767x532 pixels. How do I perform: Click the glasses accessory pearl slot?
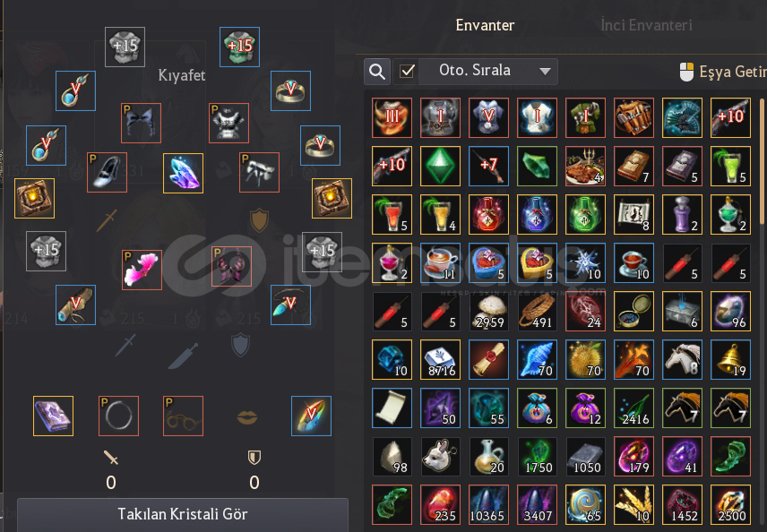pos(183,416)
